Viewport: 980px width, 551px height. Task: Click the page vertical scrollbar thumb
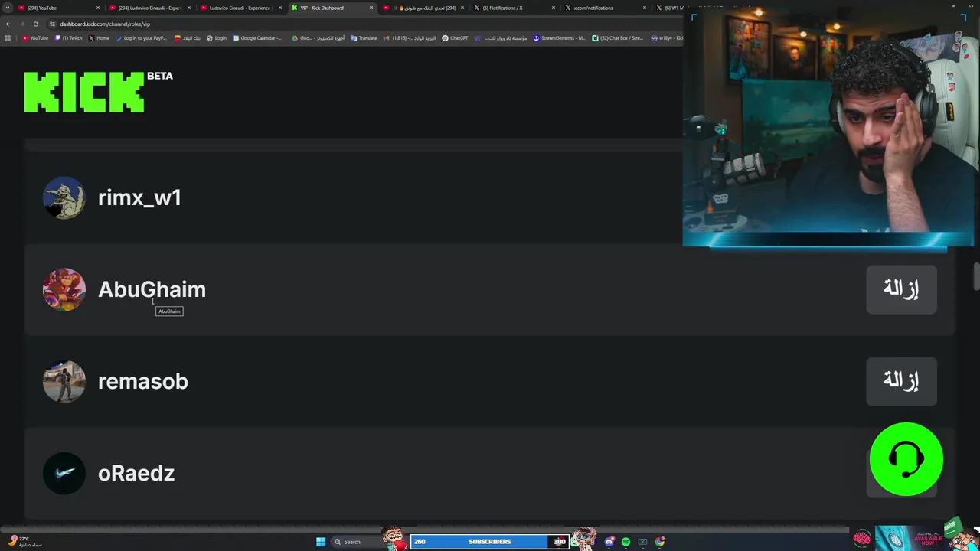(x=976, y=277)
